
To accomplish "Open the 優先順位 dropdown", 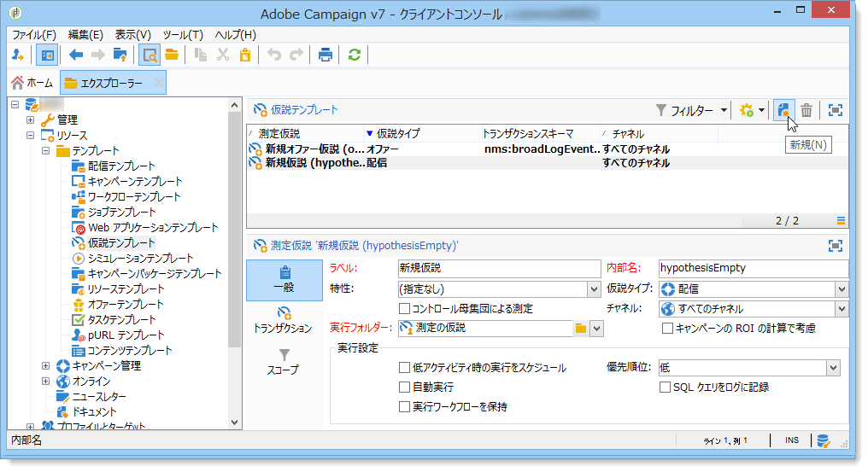I will [x=833, y=367].
